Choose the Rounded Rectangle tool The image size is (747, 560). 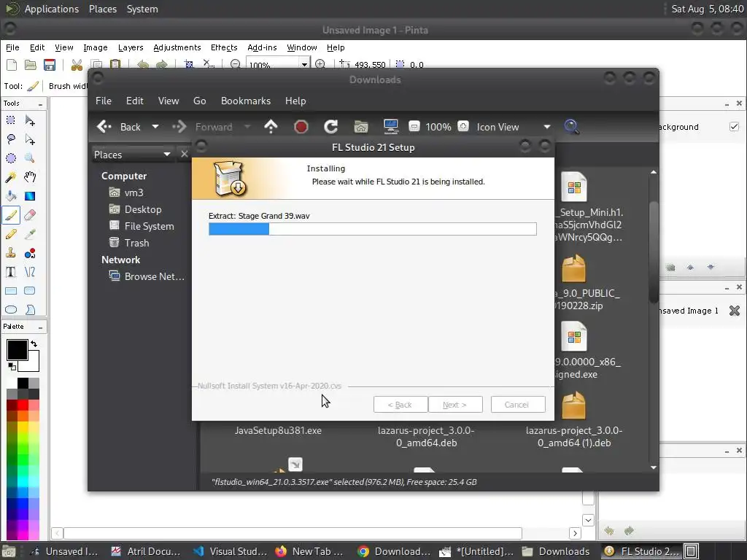tap(30, 291)
